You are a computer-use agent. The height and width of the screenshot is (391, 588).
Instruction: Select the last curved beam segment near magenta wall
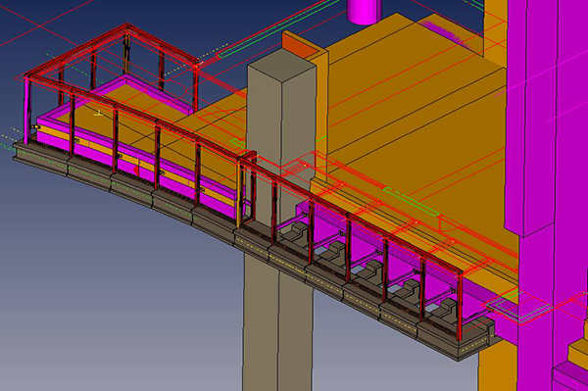pyautogui.click(x=456, y=339)
